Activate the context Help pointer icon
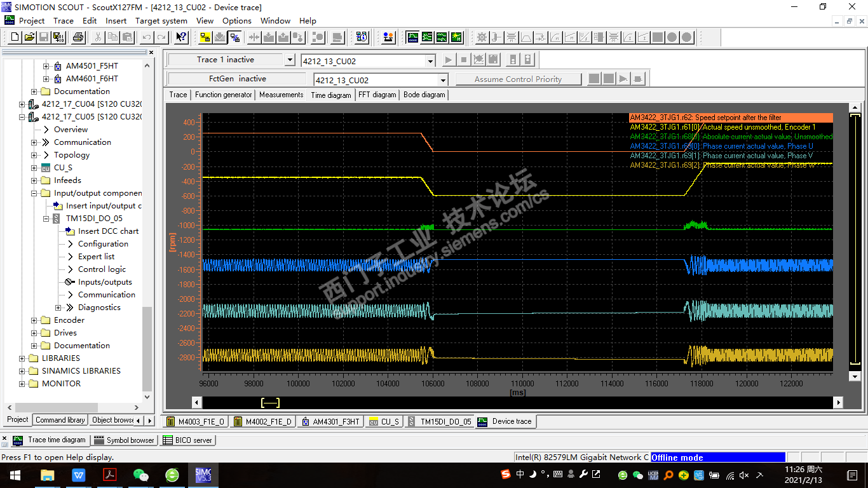Viewport: 868px width, 488px height. (181, 37)
